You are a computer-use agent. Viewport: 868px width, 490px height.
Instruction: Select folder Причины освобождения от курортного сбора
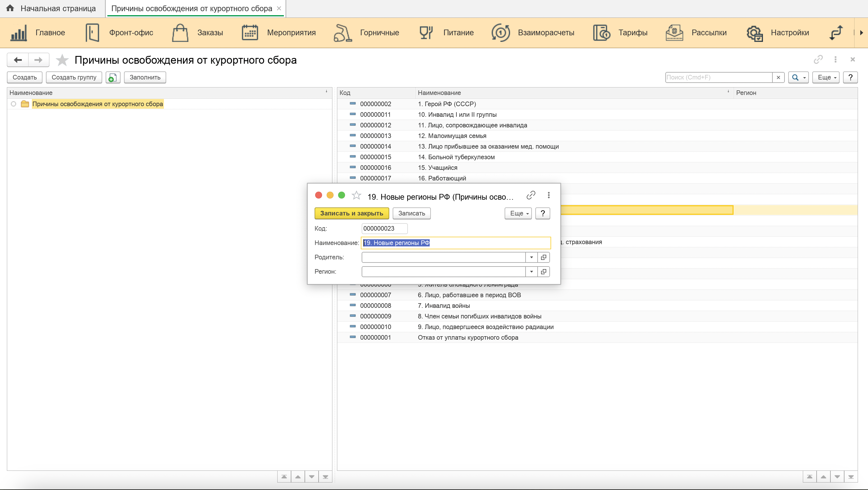(97, 104)
